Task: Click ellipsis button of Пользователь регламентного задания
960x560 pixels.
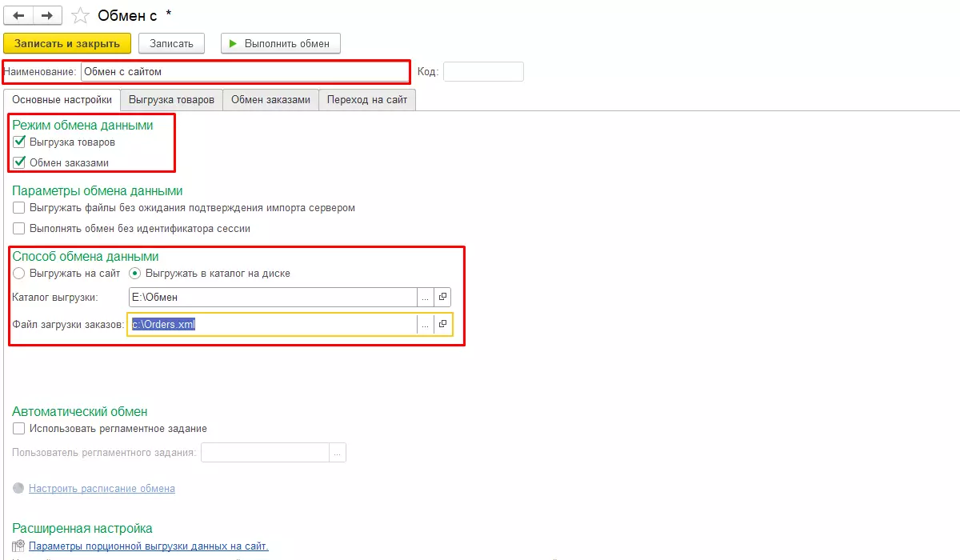Action: 338,453
